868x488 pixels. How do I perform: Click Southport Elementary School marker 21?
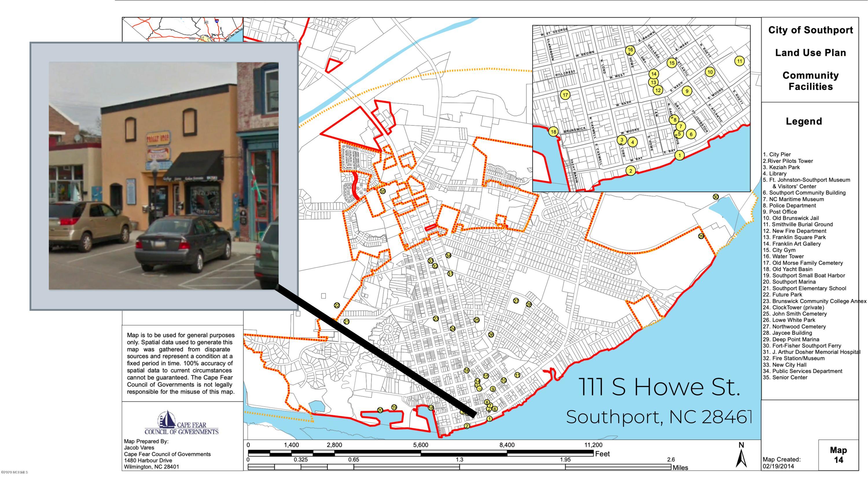(x=346, y=322)
